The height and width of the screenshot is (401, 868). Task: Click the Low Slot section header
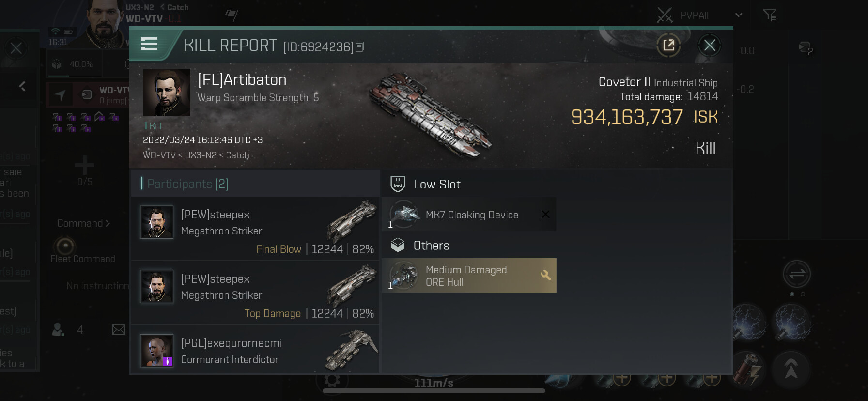click(436, 184)
